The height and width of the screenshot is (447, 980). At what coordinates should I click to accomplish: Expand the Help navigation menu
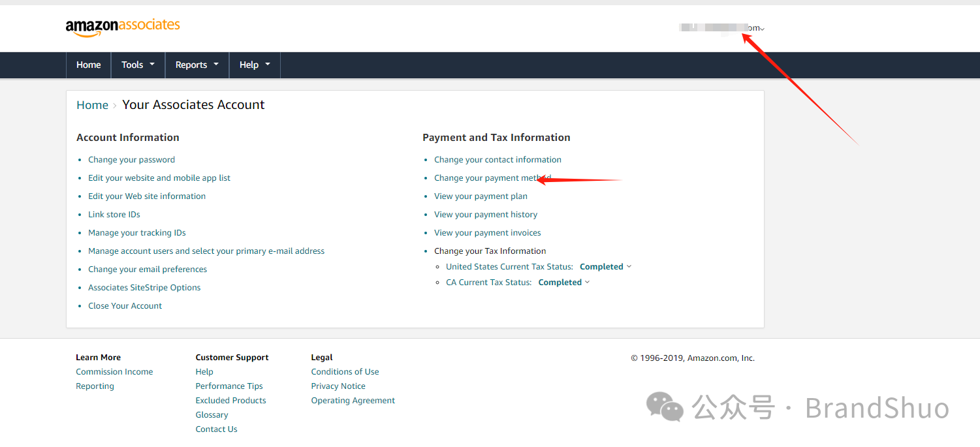[x=255, y=65]
